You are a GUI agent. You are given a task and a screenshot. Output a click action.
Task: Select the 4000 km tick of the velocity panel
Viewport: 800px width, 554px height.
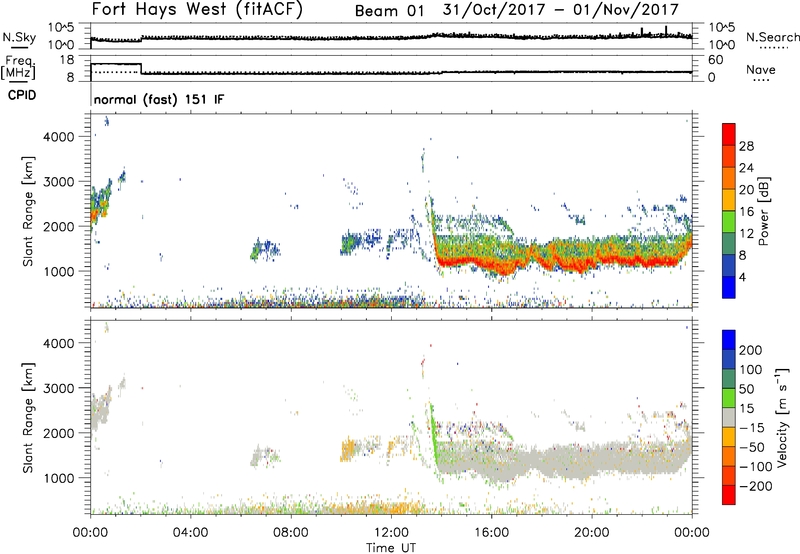coord(58,343)
